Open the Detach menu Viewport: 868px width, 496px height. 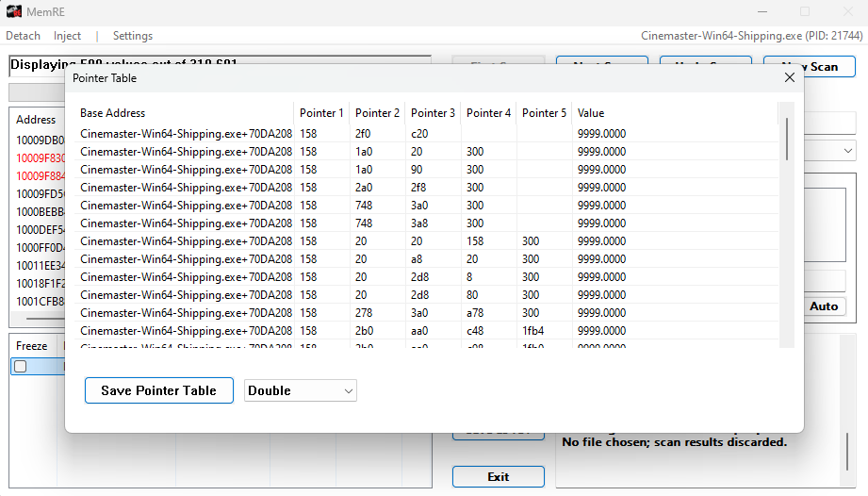23,36
